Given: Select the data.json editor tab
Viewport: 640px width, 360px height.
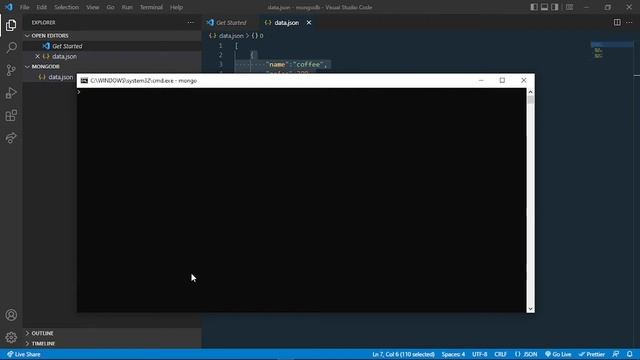Looking at the screenshot, I should coord(287,22).
